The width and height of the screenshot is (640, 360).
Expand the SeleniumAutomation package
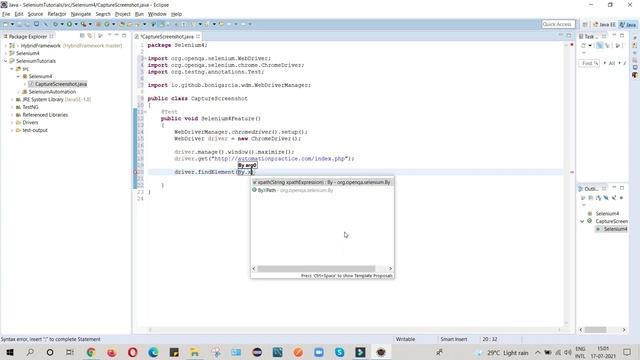tap(18, 92)
